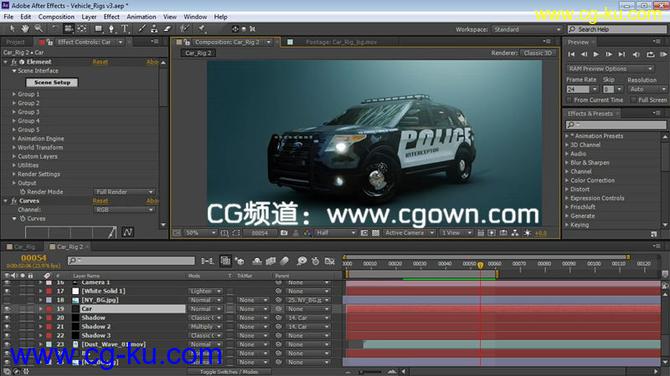Open the Curves graph edit icon
670x376 pixels.
pos(127,232)
